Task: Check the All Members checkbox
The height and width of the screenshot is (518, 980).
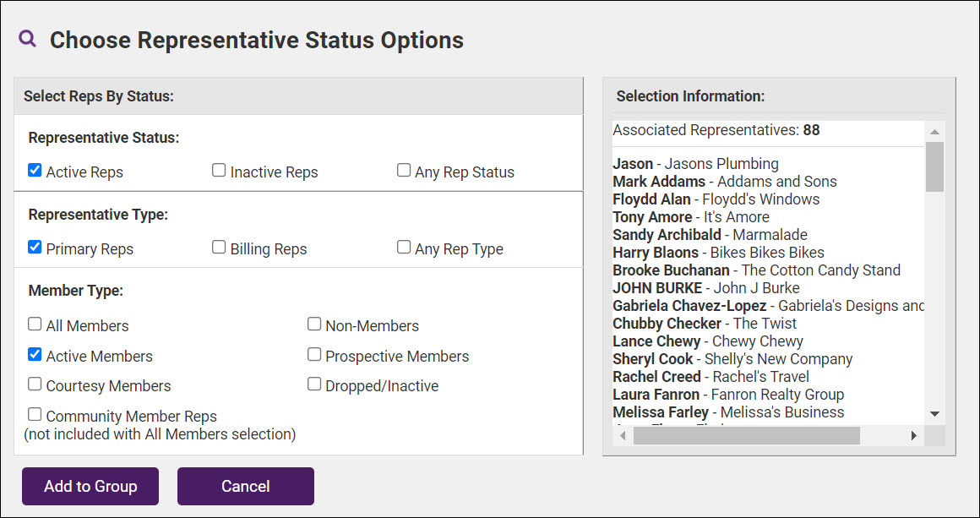Action: tap(35, 324)
